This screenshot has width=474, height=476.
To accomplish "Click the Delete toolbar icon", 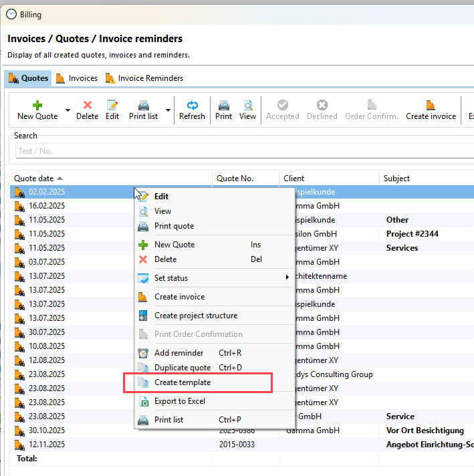I will click(x=87, y=106).
